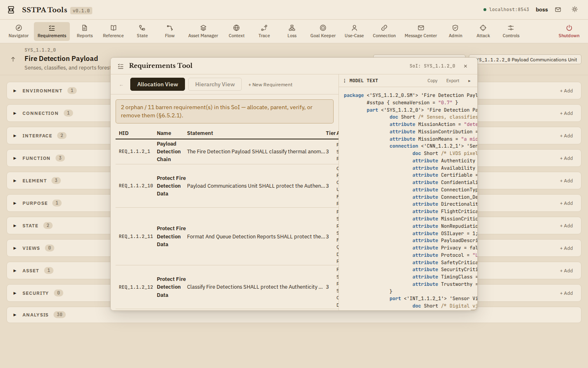Screen dimensions: 588x368
Task: Switch to Allocation View tab
Action: coord(158,84)
